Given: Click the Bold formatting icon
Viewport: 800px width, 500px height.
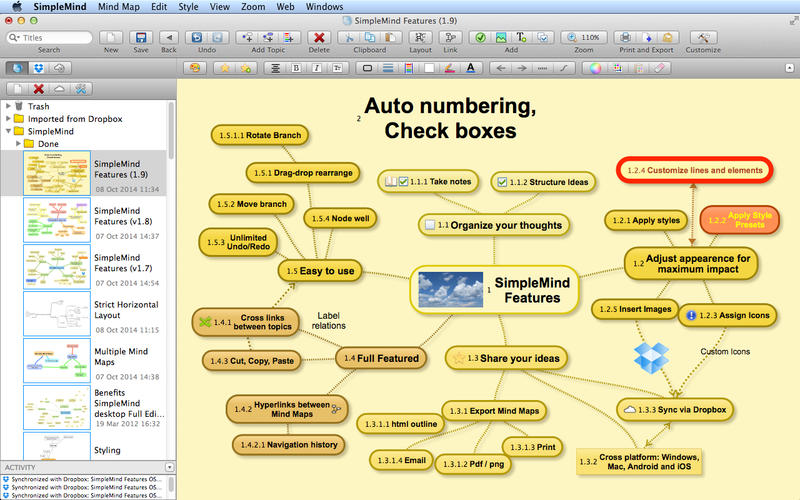Looking at the screenshot, I should coord(296,68).
